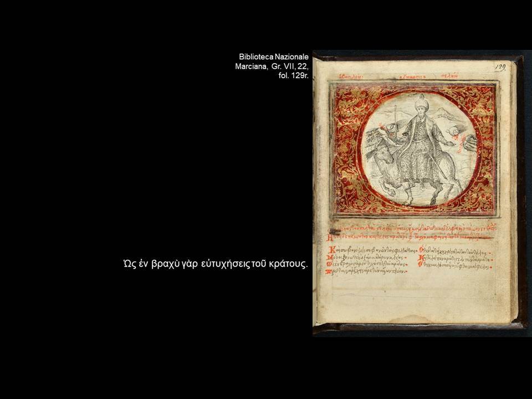Select the circular miniature of the rider
The height and width of the screenshot is (399, 532).
click(419, 149)
